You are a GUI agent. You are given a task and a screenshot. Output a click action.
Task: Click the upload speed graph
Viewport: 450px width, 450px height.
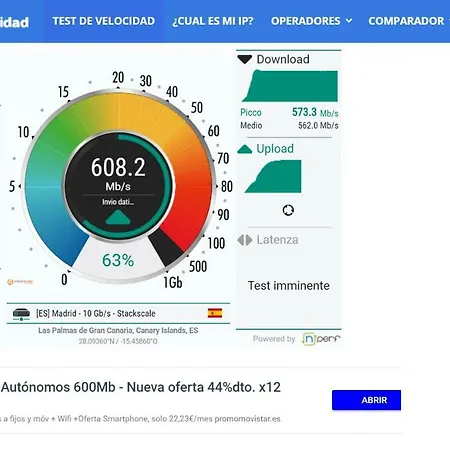tap(273, 176)
